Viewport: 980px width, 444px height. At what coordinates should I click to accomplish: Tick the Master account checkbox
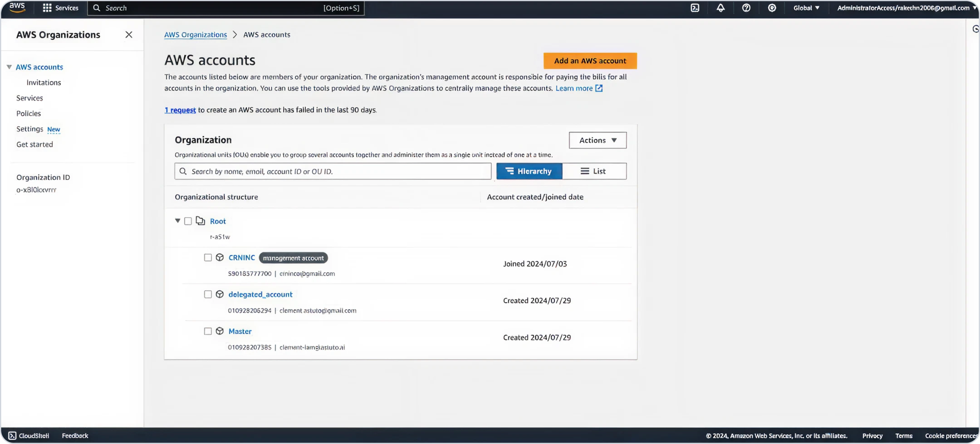click(x=208, y=331)
